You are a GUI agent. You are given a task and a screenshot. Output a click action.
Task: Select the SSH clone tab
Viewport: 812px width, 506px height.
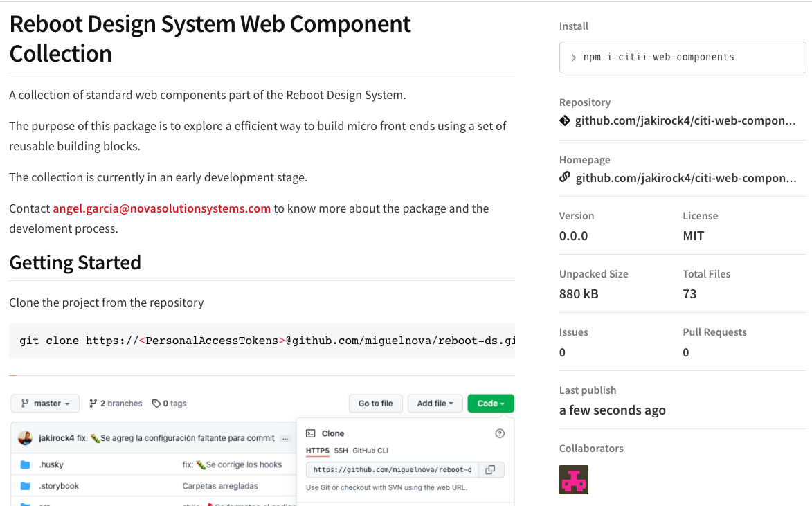click(x=341, y=451)
